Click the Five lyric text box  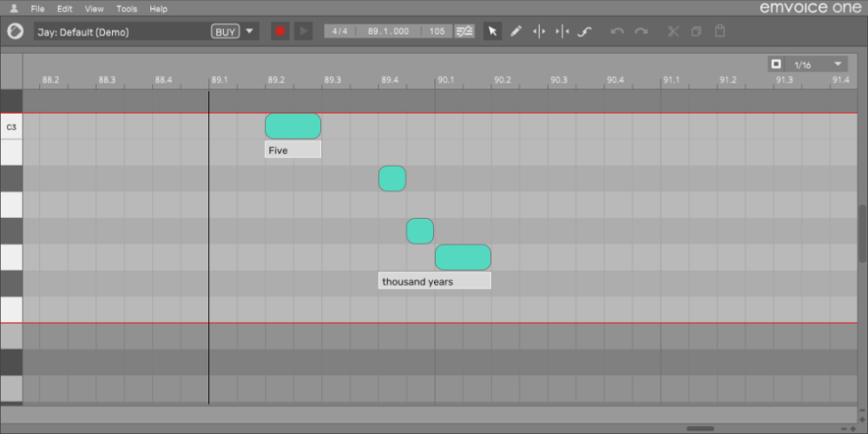coord(293,150)
